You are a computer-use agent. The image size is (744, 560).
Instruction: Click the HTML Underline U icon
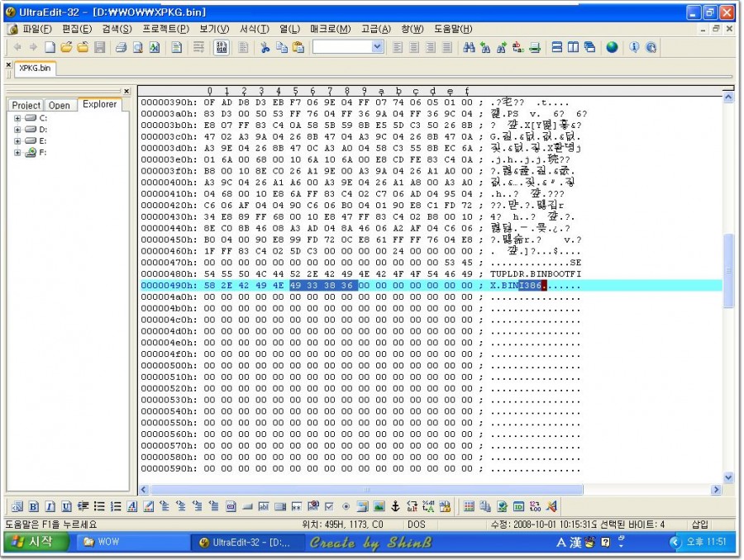point(66,506)
